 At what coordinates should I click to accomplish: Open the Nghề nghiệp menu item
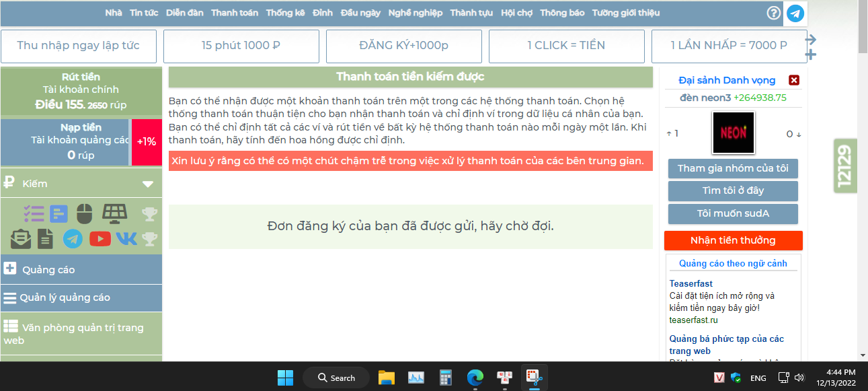tap(416, 13)
